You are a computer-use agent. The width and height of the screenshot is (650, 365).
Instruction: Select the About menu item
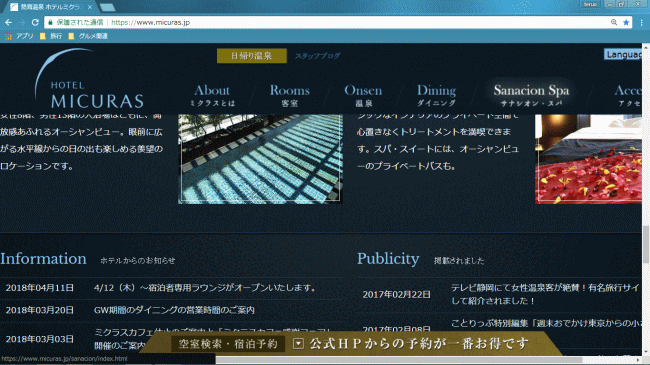212,95
